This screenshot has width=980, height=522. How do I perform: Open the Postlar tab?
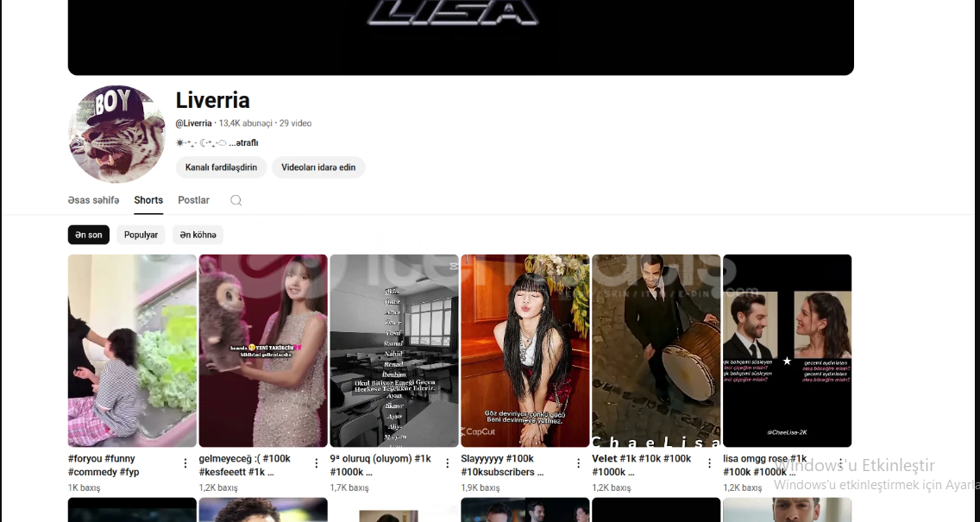194,200
